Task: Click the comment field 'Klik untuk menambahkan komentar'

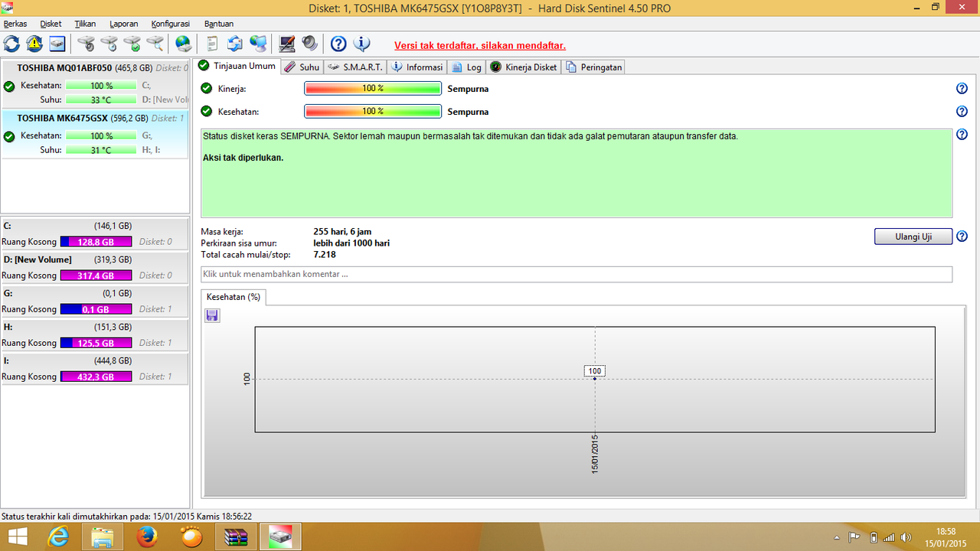Action: pyautogui.click(x=576, y=274)
